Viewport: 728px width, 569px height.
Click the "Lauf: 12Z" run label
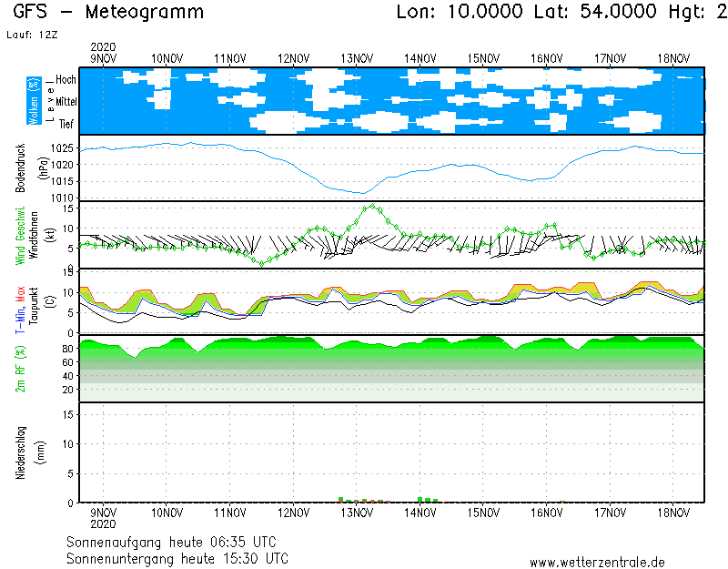(x=32, y=35)
